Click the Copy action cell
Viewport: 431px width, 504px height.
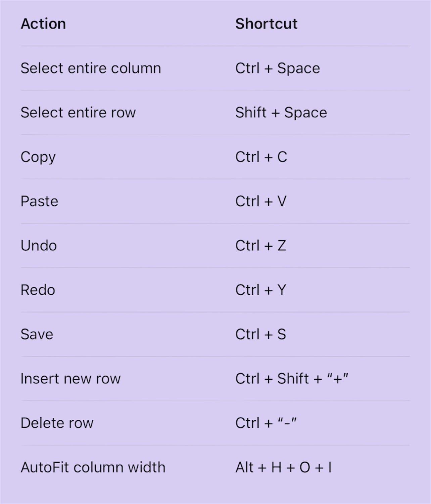tap(38, 157)
